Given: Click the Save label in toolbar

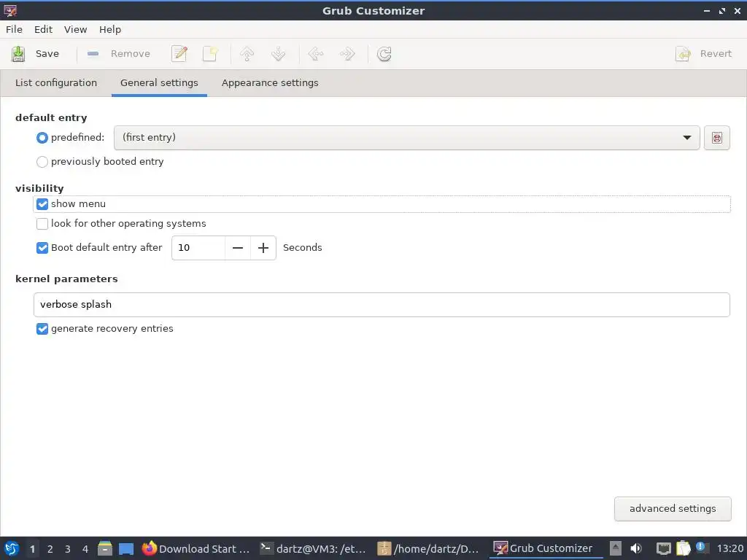Looking at the screenshot, I should click(x=47, y=54).
